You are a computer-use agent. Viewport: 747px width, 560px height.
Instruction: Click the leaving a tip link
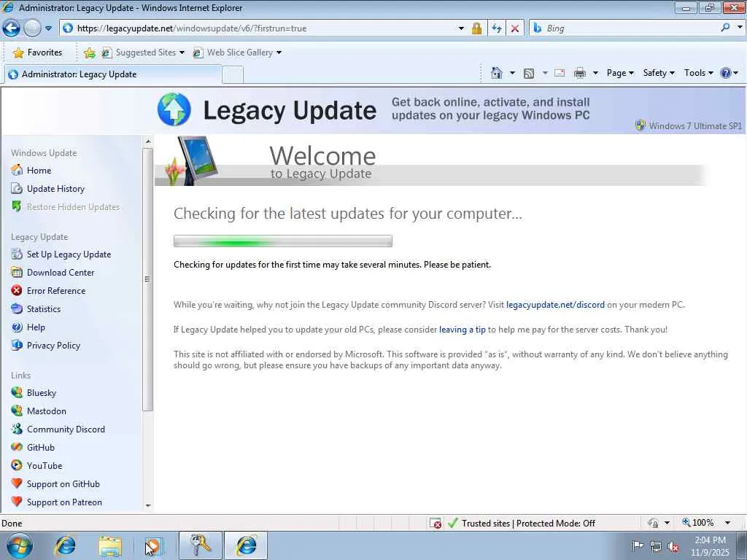462,330
